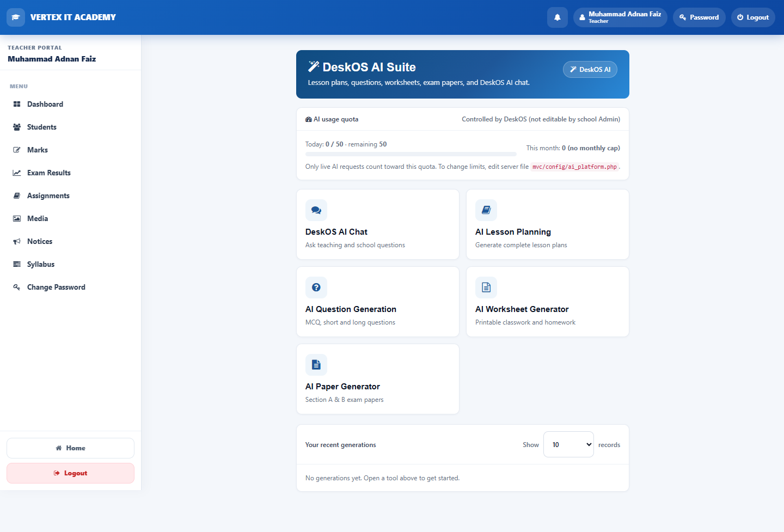The width and height of the screenshot is (784, 532).
Task: Open Assignments from the sidebar
Action: (71, 195)
